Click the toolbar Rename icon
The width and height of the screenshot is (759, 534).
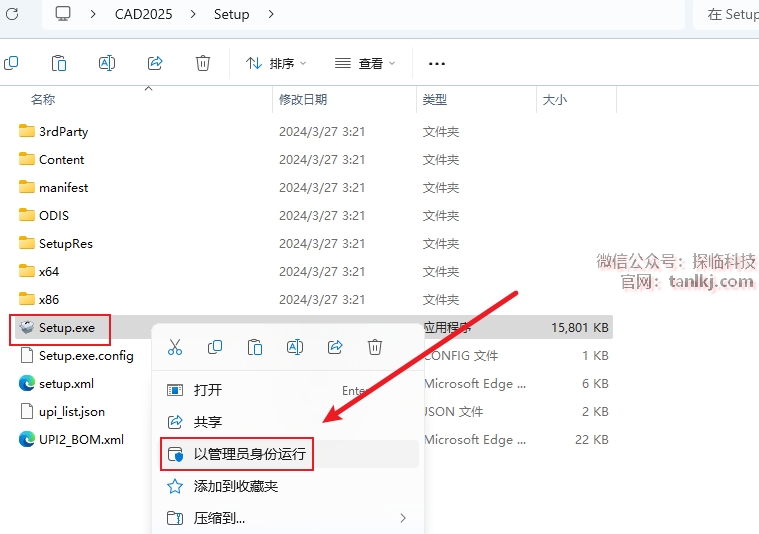pyautogui.click(x=106, y=63)
